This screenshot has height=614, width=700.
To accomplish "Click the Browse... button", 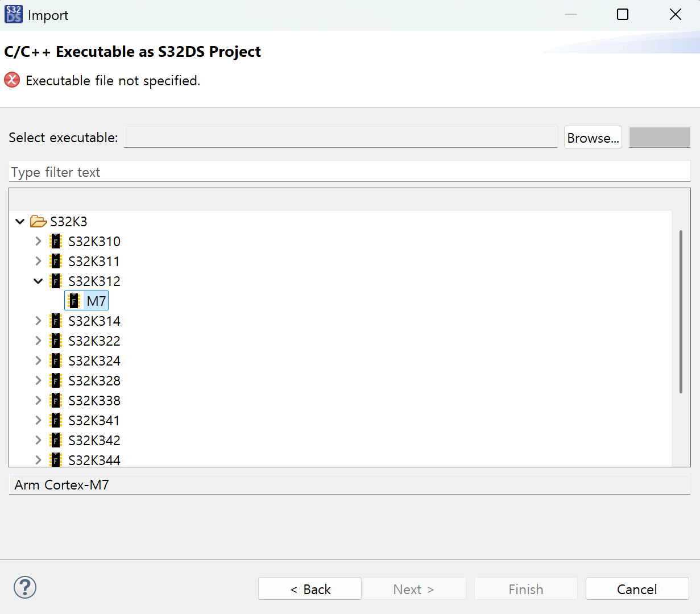I will pyautogui.click(x=593, y=138).
